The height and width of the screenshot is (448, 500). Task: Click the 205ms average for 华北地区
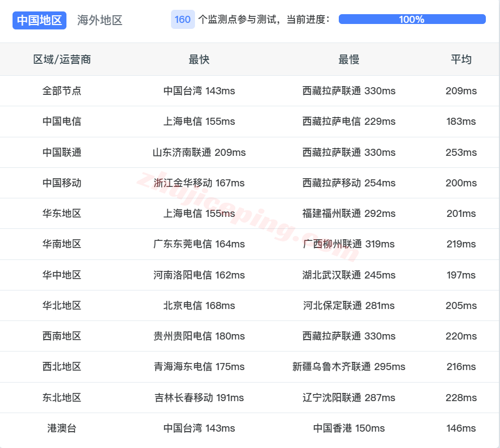[x=461, y=305]
